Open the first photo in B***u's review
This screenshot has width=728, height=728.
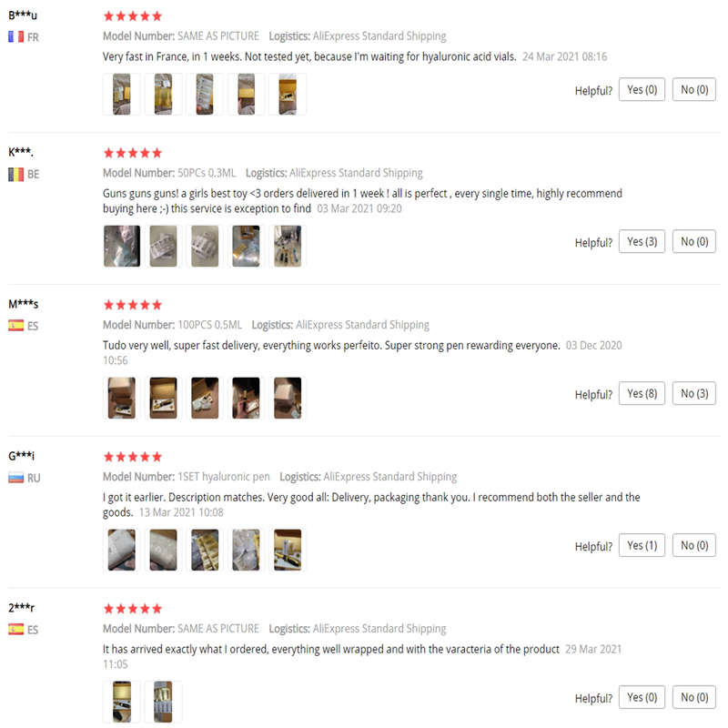click(x=122, y=95)
